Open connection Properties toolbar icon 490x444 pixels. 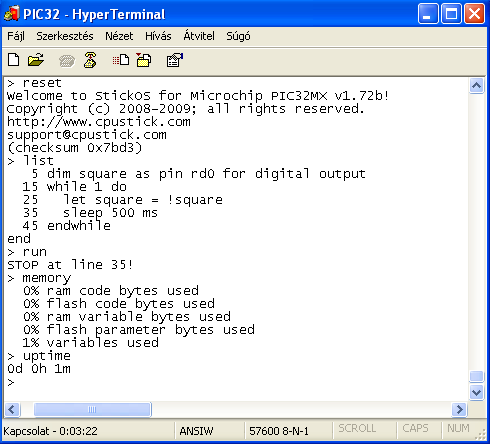(x=175, y=60)
